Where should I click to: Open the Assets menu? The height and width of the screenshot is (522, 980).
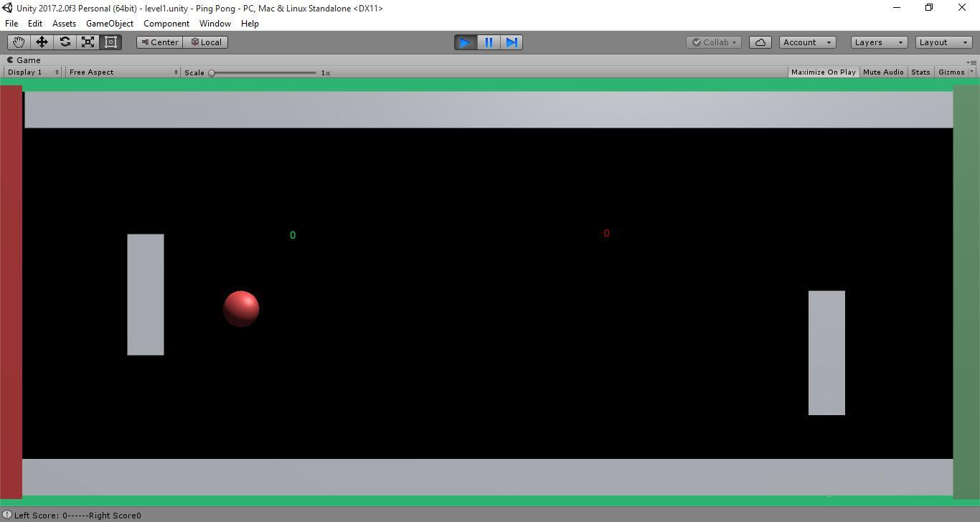[64, 24]
